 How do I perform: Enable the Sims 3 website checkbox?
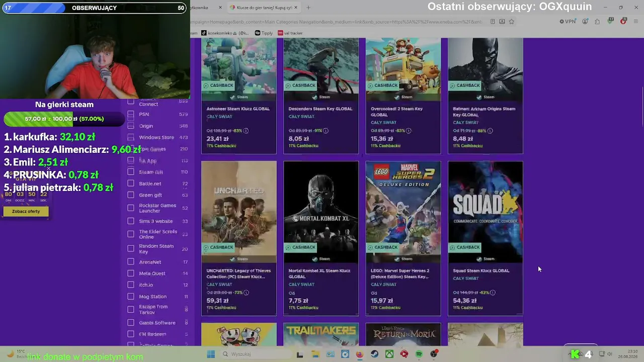pos(131,221)
